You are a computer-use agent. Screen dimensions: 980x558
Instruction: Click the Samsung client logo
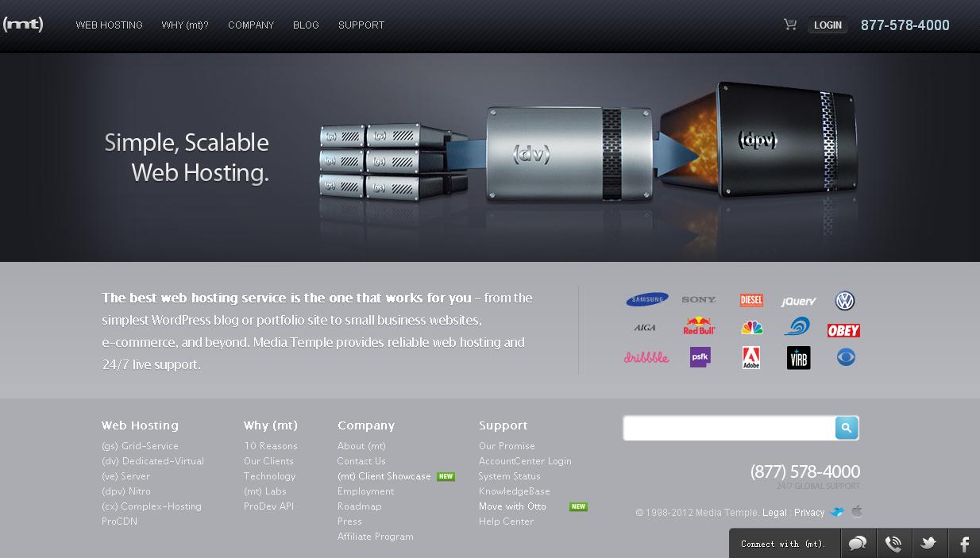(x=647, y=300)
